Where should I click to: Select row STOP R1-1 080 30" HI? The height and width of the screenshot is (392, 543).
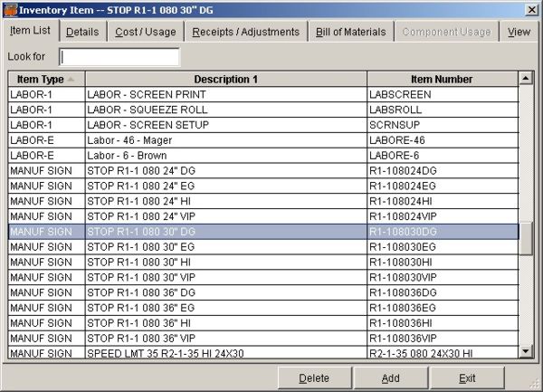point(263,263)
